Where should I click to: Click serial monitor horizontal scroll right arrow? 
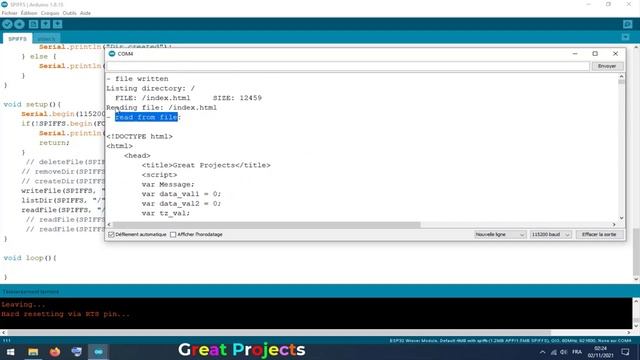tap(614, 225)
